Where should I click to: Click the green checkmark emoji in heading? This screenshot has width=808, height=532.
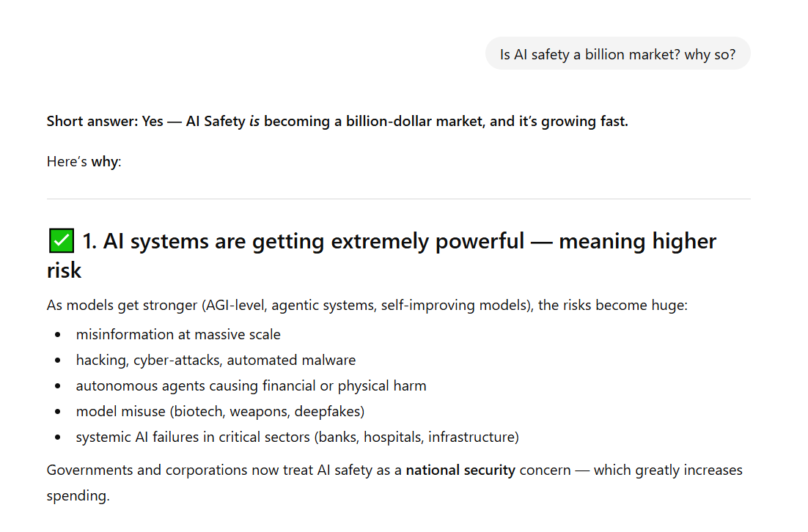coord(62,240)
